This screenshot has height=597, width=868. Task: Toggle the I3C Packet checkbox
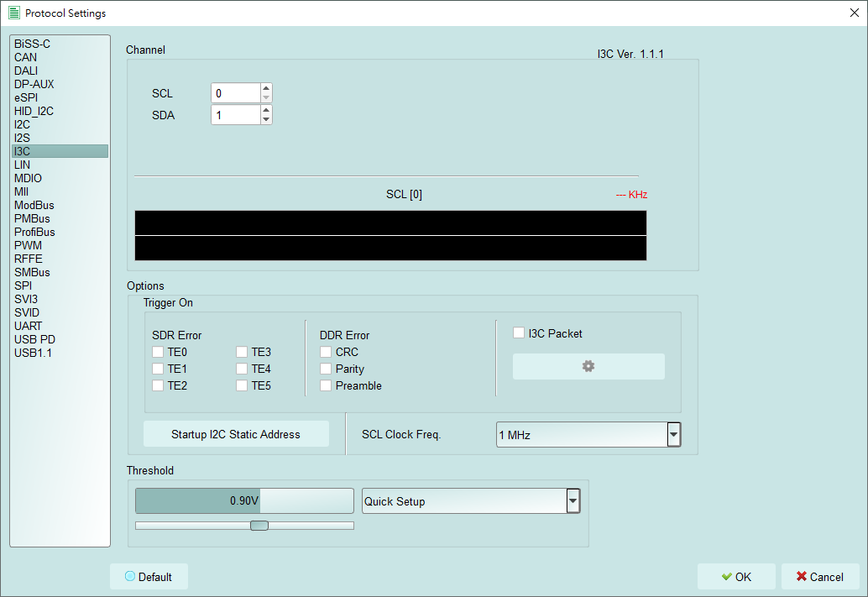click(519, 333)
